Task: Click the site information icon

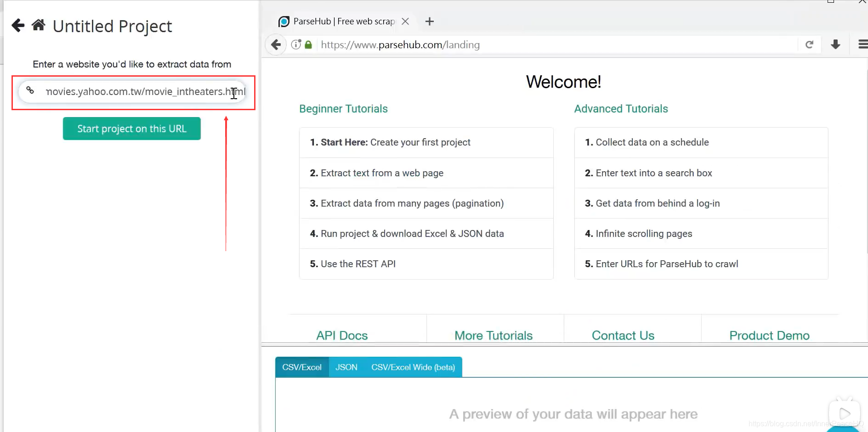Action: tap(296, 45)
